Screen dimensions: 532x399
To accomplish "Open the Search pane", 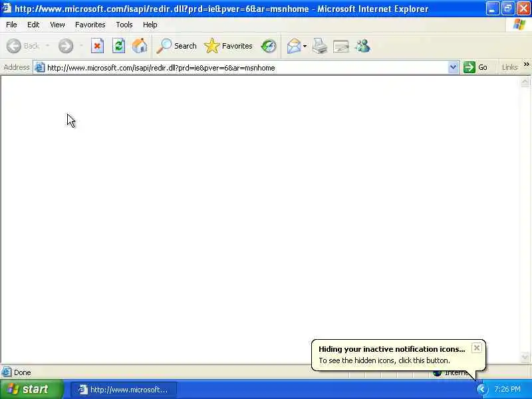I will click(x=176, y=46).
